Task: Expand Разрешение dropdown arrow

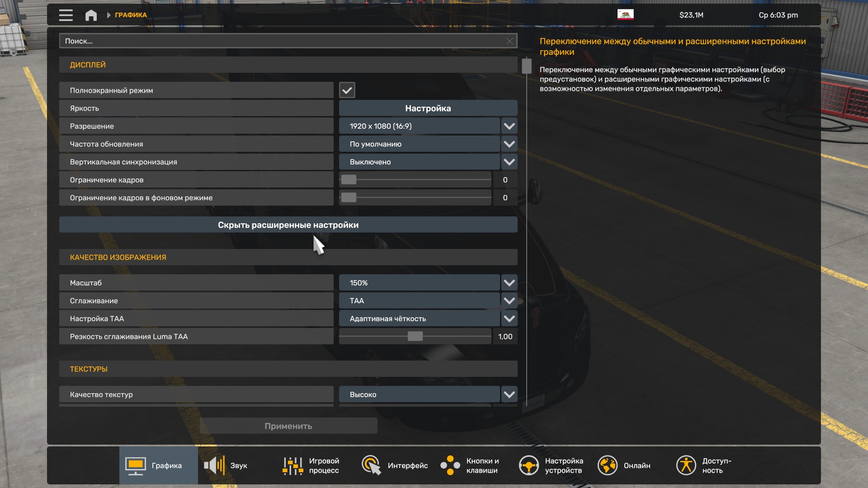Action: [x=509, y=126]
